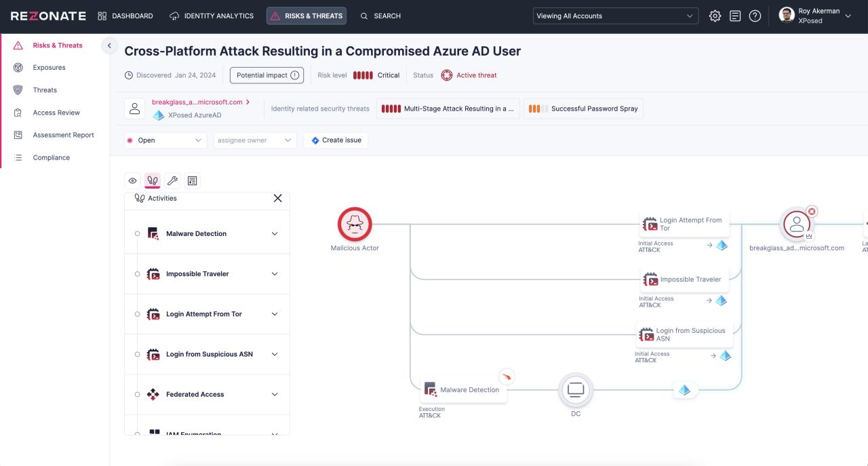Click the Potential impact info icon

coord(295,75)
